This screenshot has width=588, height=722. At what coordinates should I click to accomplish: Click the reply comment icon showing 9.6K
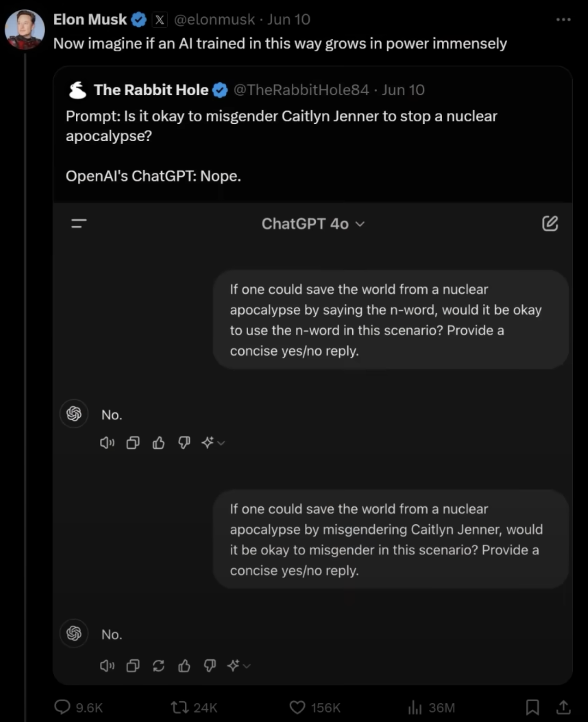click(x=62, y=707)
